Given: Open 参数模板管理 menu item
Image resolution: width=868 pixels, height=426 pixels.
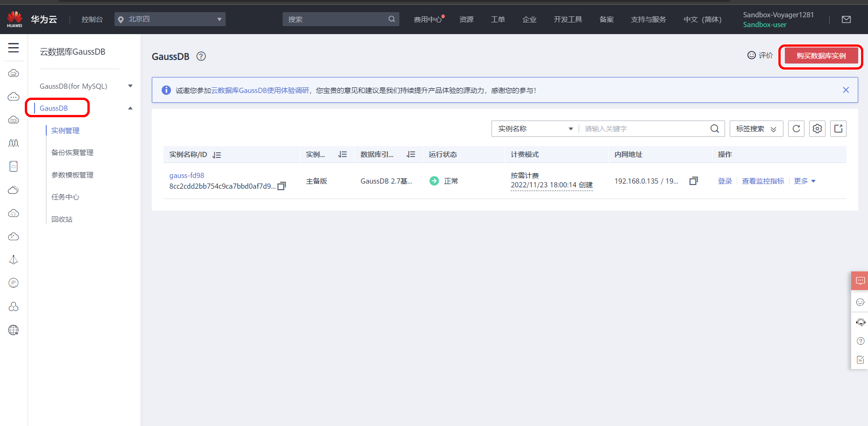Looking at the screenshot, I should coord(72,175).
